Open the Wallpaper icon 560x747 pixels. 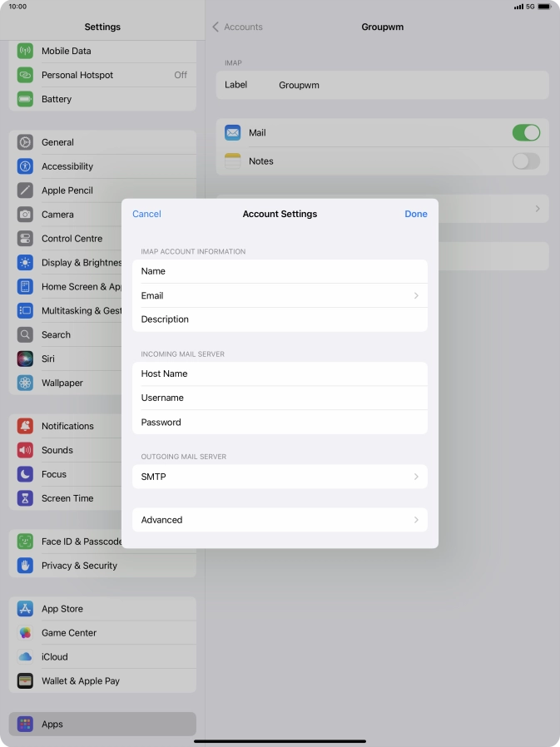pyautogui.click(x=25, y=383)
